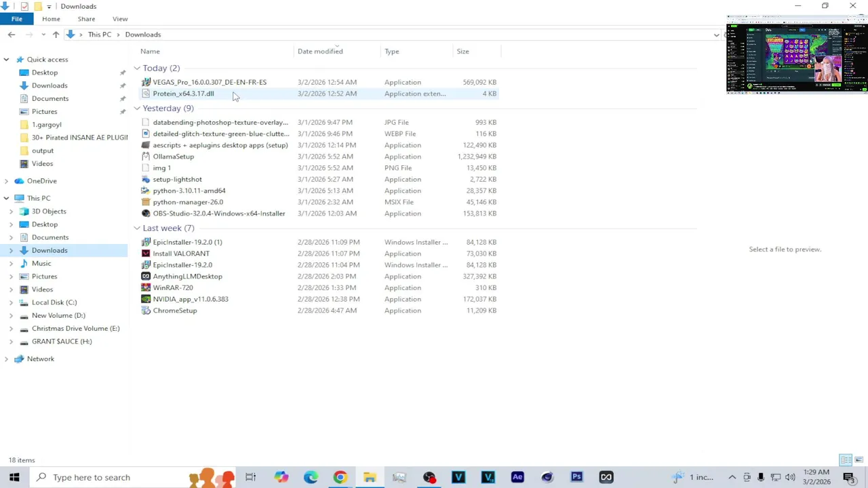Screen dimensions: 868x488
Task: Select the AnythingLLMDesktop application icon
Action: click(146, 277)
